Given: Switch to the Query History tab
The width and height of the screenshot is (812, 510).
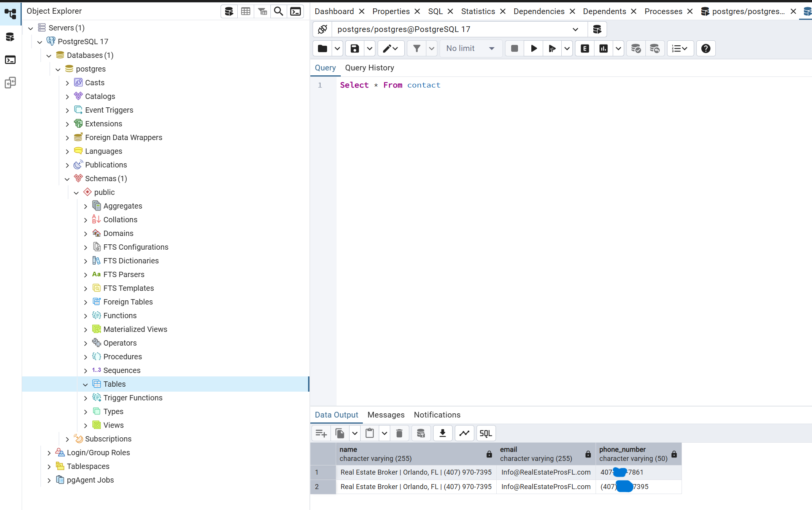Looking at the screenshot, I should (x=369, y=68).
